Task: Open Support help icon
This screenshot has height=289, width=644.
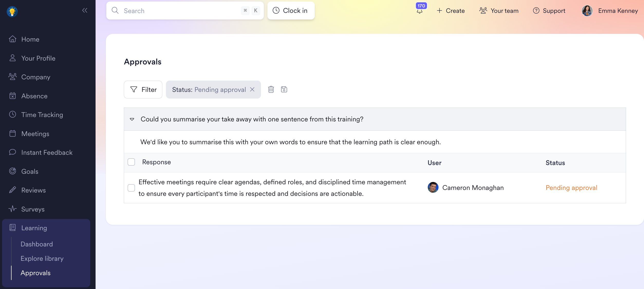Action: pos(536,11)
